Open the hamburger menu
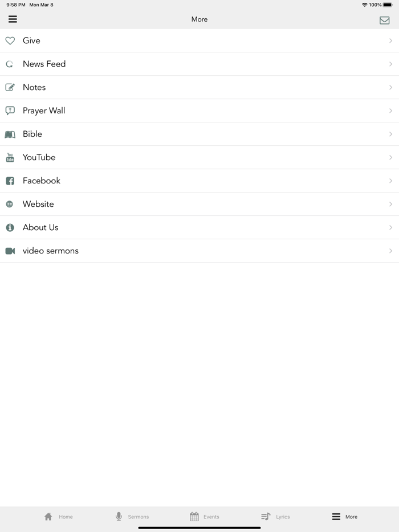399x532 pixels. 13,19
